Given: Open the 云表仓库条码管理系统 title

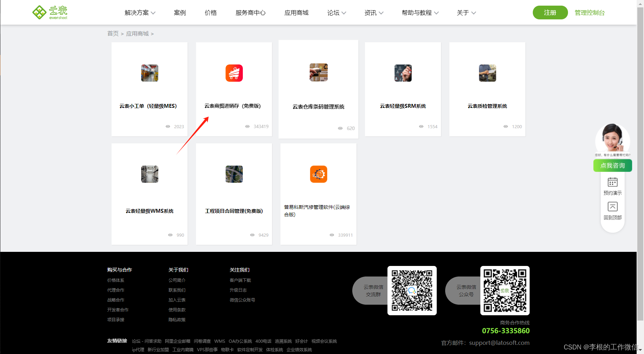Looking at the screenshot, I should click(318, 107).
